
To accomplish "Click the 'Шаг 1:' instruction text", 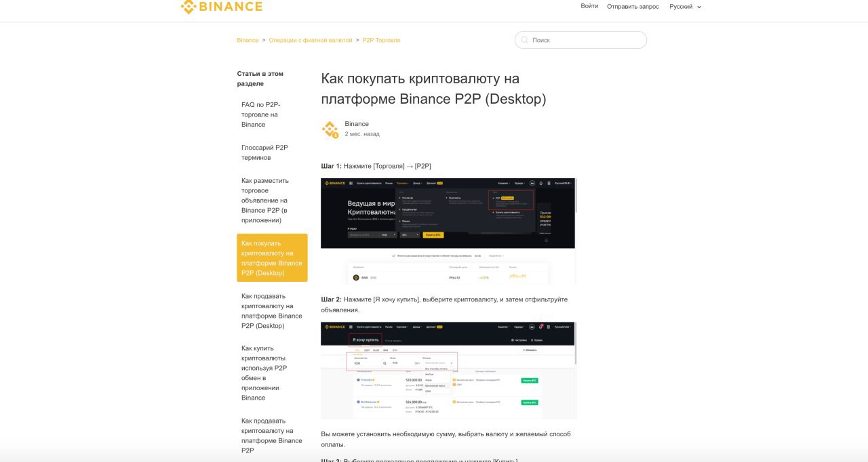I will click(376, 166).
